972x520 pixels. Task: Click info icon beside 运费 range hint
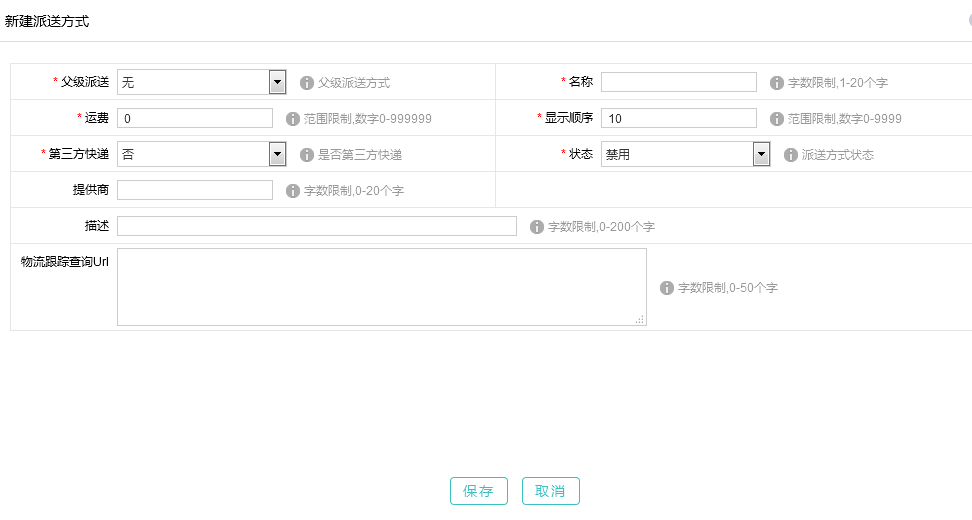(x=293, y=119)
